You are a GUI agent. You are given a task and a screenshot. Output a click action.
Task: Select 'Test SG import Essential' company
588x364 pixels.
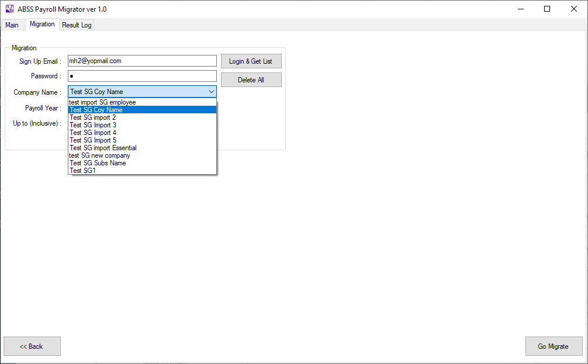coord(142,148)
